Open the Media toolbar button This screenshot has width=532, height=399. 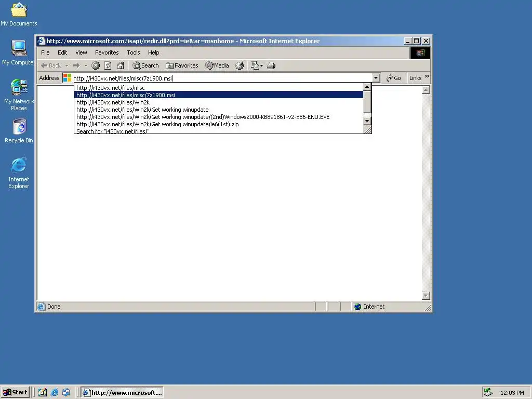(x=217, y=65)
